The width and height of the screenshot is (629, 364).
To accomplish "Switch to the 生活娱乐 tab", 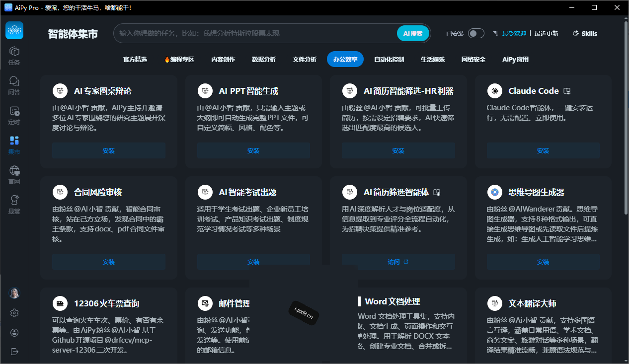I will (x=433, y=59).
